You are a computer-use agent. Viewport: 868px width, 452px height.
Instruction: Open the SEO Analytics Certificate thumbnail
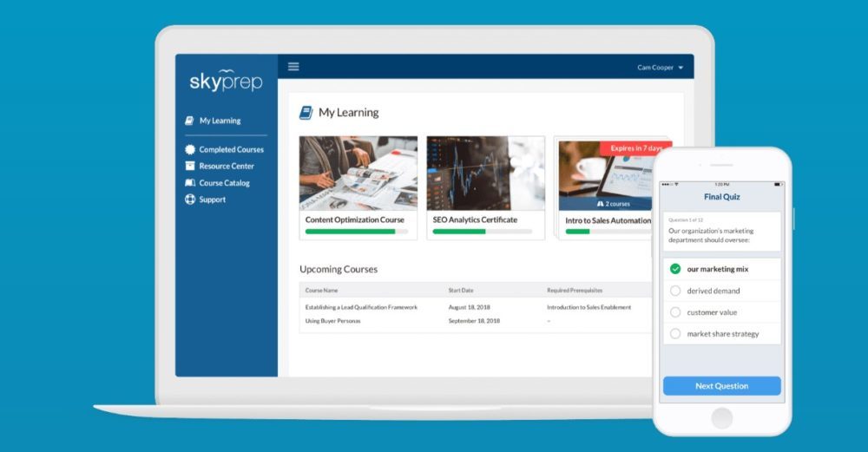[485, 174]
